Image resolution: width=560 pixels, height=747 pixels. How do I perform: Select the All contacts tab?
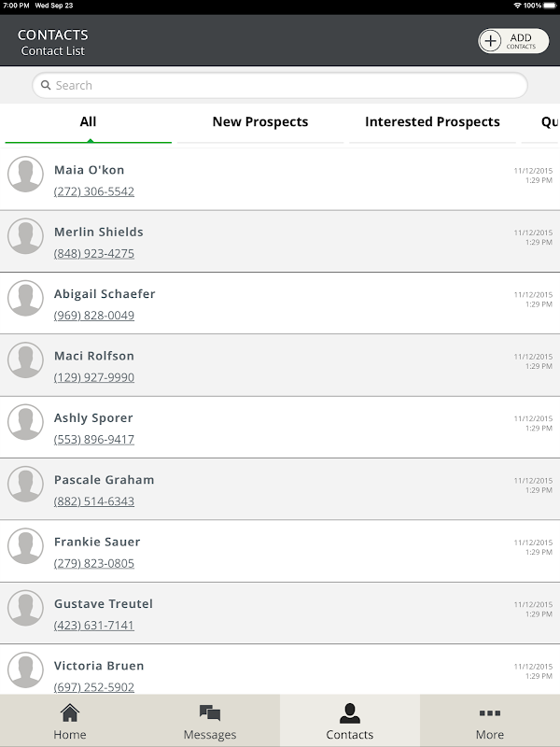(x=88, y=121)
